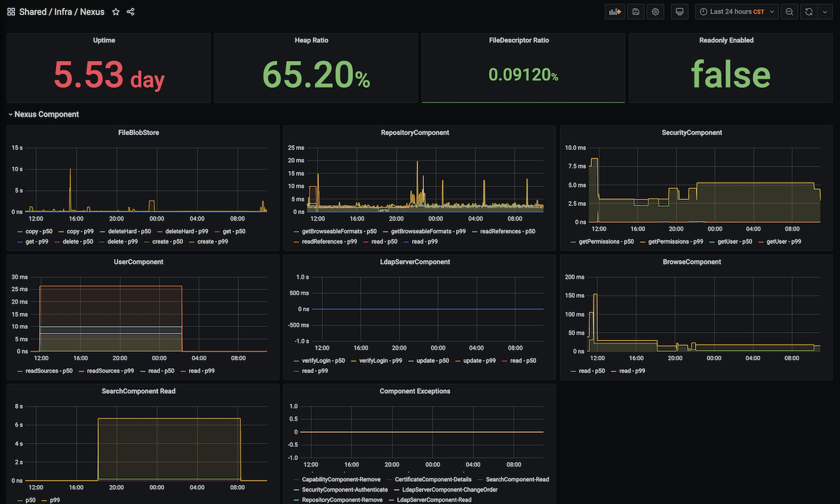
Task: Zoom out the time range
Action: [x=789, y=12]
